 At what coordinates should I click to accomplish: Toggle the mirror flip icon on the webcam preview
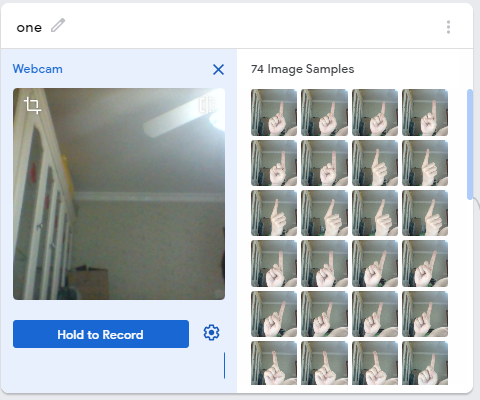[x=208, y=105]
